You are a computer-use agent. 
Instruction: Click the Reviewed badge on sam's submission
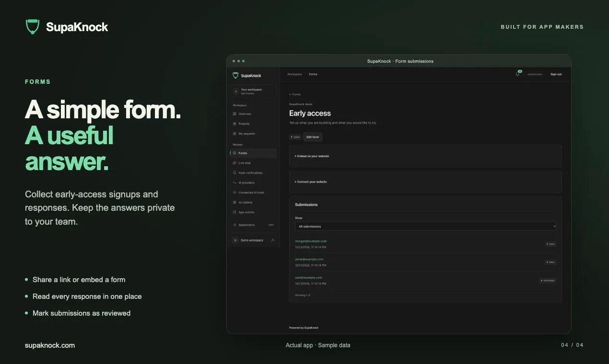548,281
